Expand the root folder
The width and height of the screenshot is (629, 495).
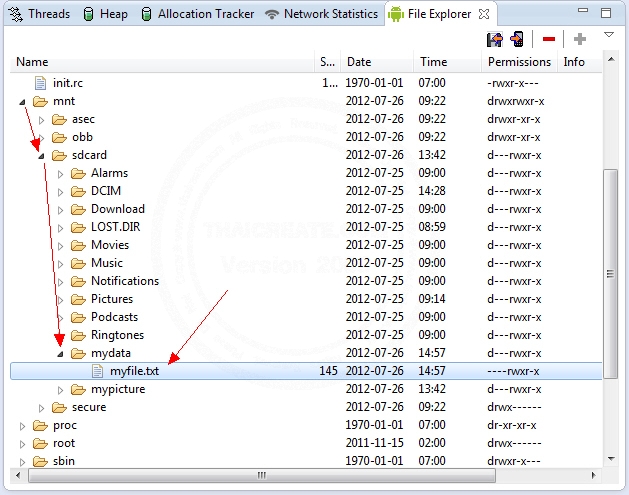(x=22, y=444)
